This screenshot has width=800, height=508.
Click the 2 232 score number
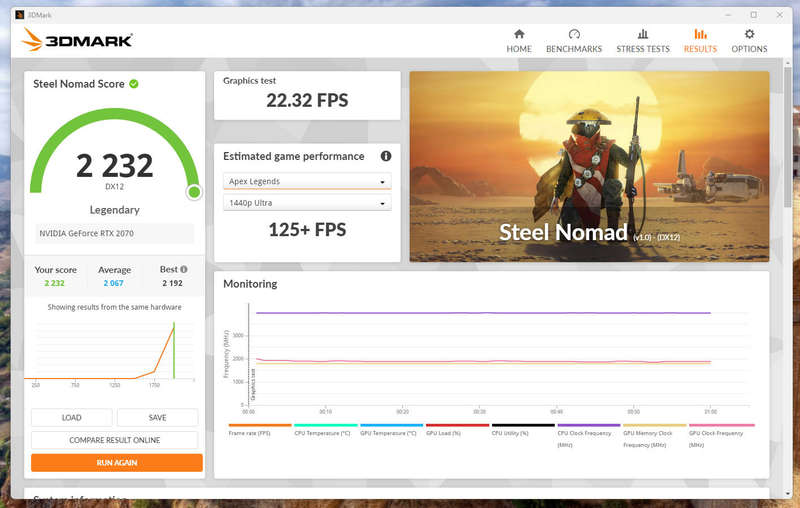click(x=114, y=166)
